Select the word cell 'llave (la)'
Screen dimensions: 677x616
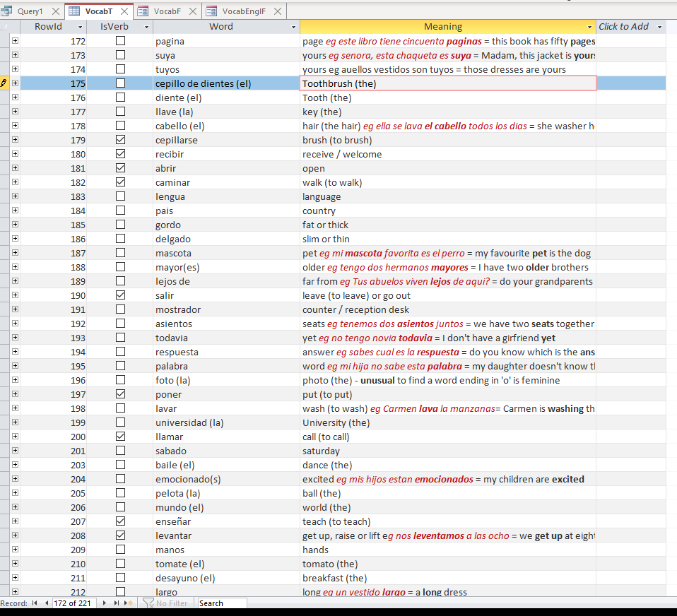click(x=226, y=112)
